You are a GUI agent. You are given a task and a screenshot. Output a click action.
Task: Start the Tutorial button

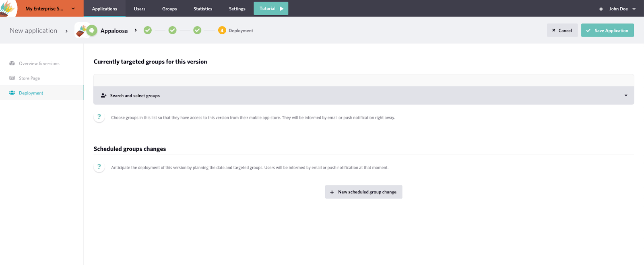(271, 8)
